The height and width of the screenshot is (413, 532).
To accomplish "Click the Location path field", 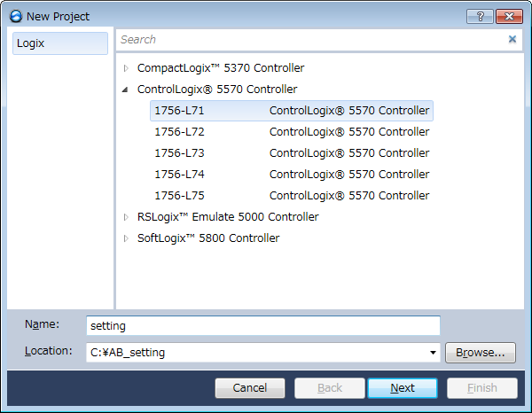I will (x=255, y=353).
